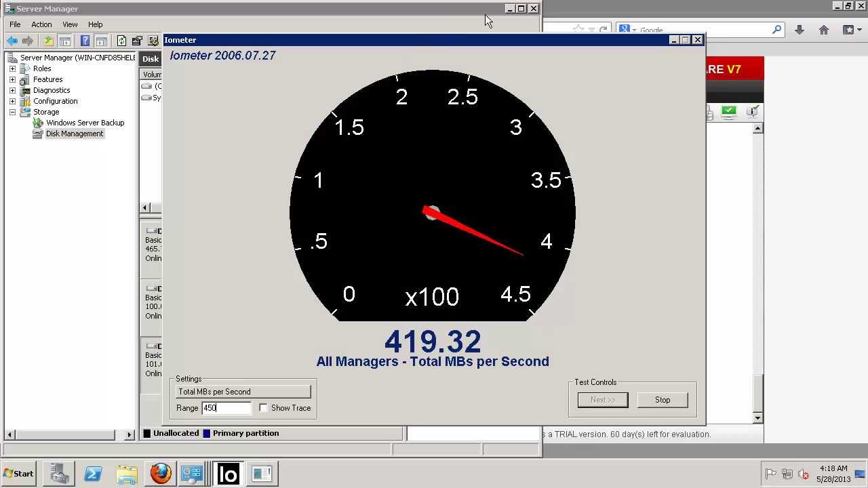This screenshot has height=488, width=868.
Task: Click the Action Center flag tray icon
Action: click(x=770, y=474)
